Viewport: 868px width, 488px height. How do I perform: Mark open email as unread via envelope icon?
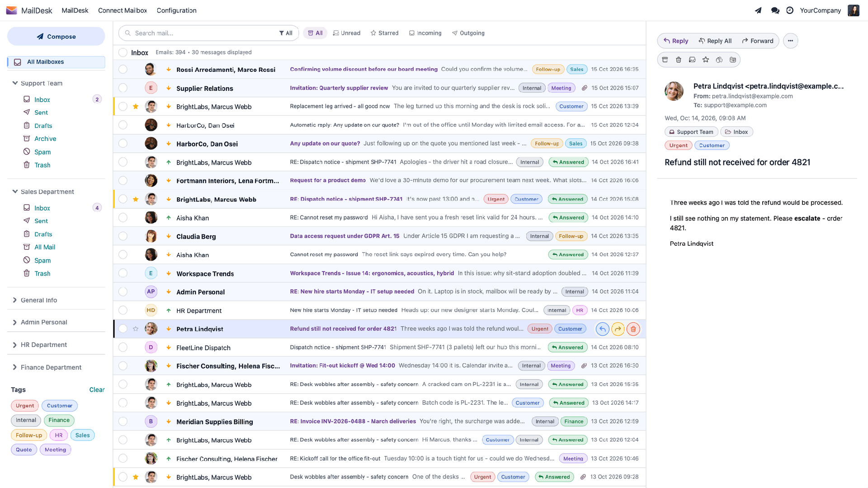point(692,60)
